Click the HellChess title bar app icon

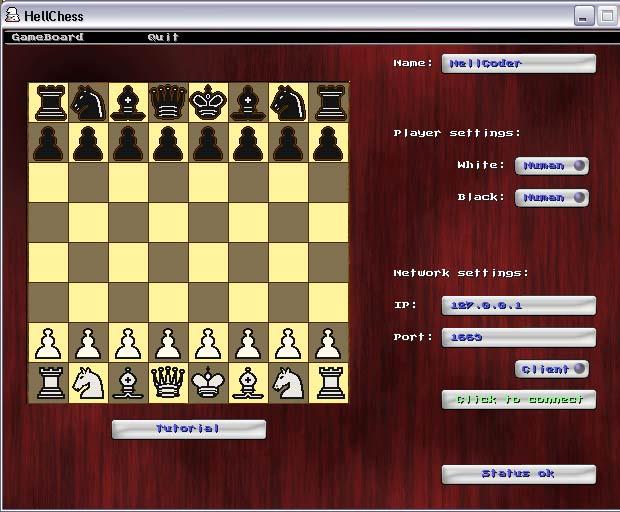pyautogui.click(x=12, y=15)
